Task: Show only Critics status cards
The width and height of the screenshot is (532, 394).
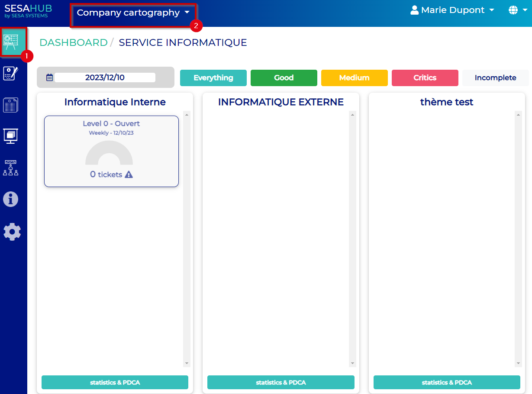Action: [425, 78]
